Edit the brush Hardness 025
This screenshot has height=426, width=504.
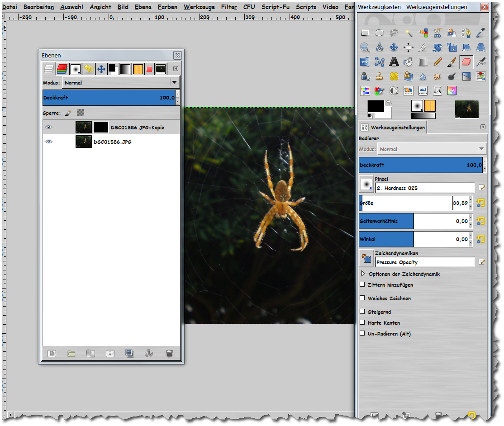[x=482, y=188]
